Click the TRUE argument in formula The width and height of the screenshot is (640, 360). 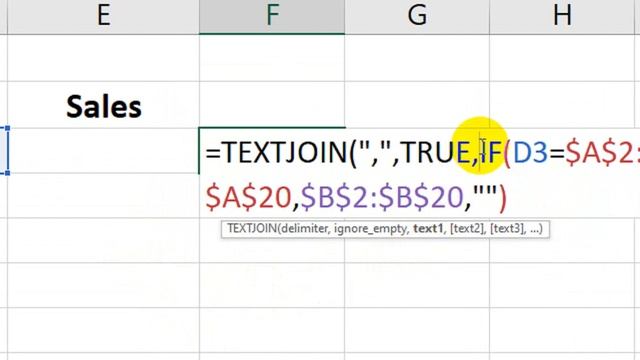436,152
